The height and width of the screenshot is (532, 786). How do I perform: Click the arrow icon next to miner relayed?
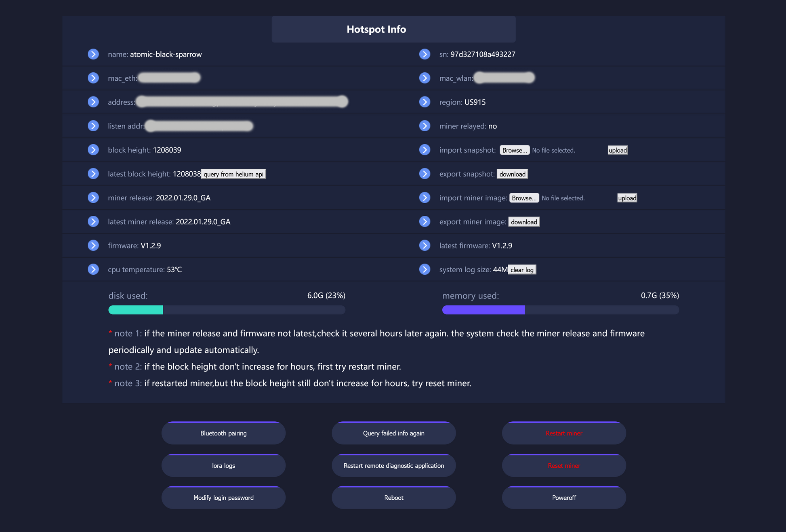point(425,126)
